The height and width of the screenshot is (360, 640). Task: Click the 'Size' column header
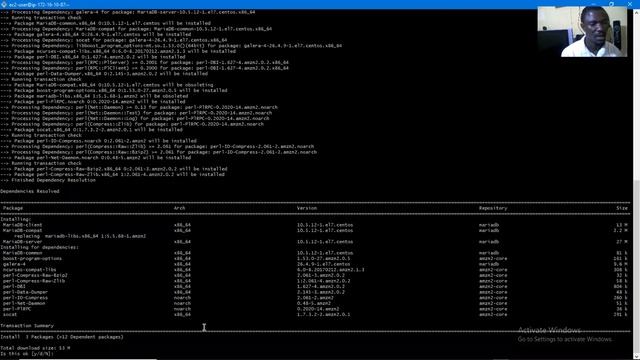click(x=622, y=208)
